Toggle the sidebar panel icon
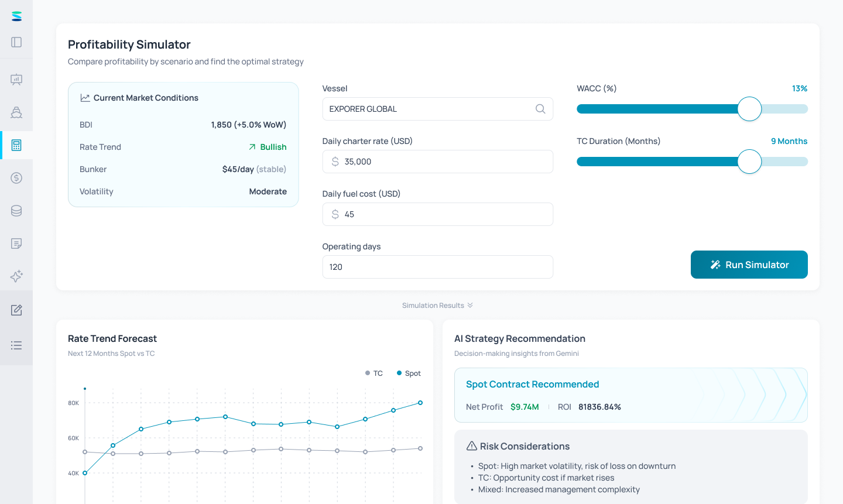The height and width of the screenshot is (504, 843). [16, 42]
